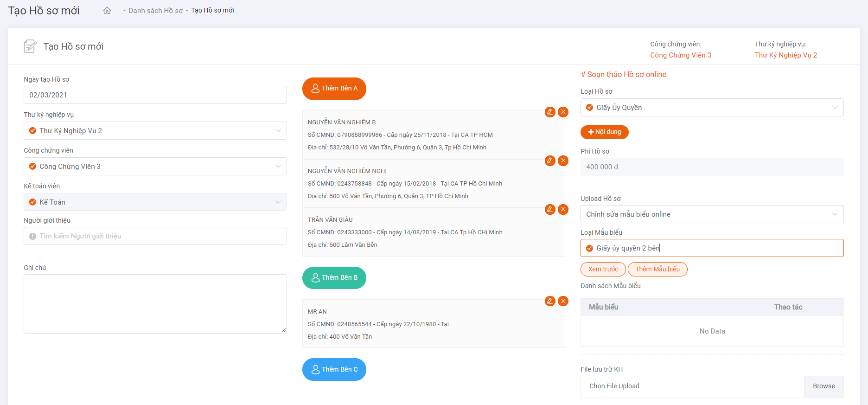Edit the TRẦN VĂN GIÀU entry
Image resolution: width=868 pixels, height=405 pixels.
coord(550,209)
